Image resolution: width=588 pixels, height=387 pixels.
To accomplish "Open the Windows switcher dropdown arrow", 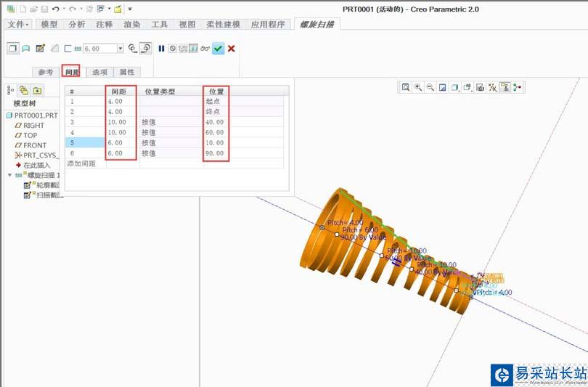I will 109,9.
